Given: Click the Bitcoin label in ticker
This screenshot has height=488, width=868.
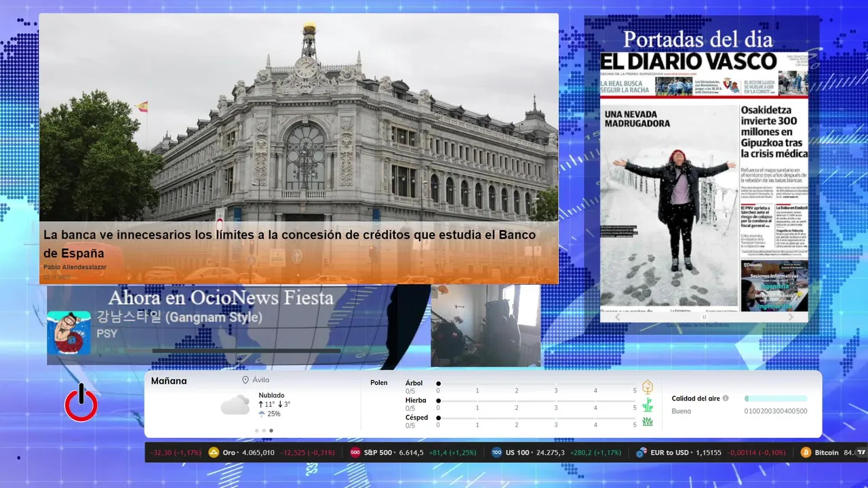Looking at the screenshot, I should [827, 453].
